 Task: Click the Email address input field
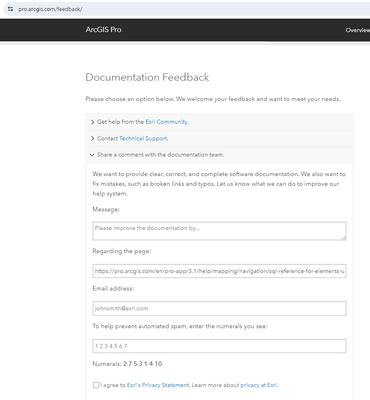pos(219,308)
